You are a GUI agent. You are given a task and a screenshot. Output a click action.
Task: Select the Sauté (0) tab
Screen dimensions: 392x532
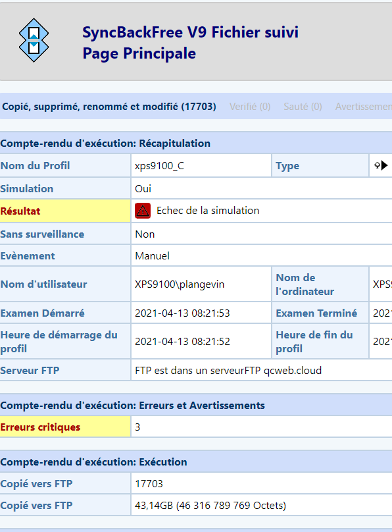[x=303, y=107]
